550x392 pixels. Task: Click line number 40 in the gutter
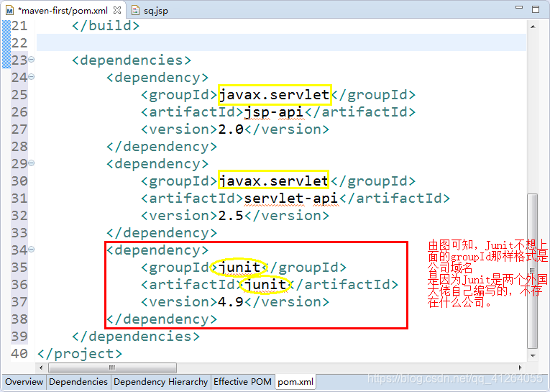coord(19,354)
